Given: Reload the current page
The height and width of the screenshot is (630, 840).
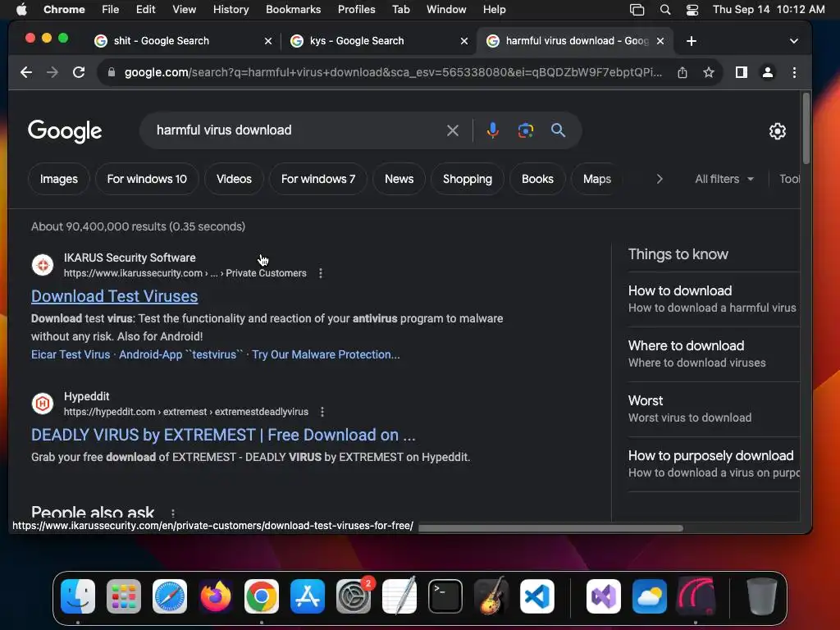Looking at the screenshot, I should tap(79, 72).
